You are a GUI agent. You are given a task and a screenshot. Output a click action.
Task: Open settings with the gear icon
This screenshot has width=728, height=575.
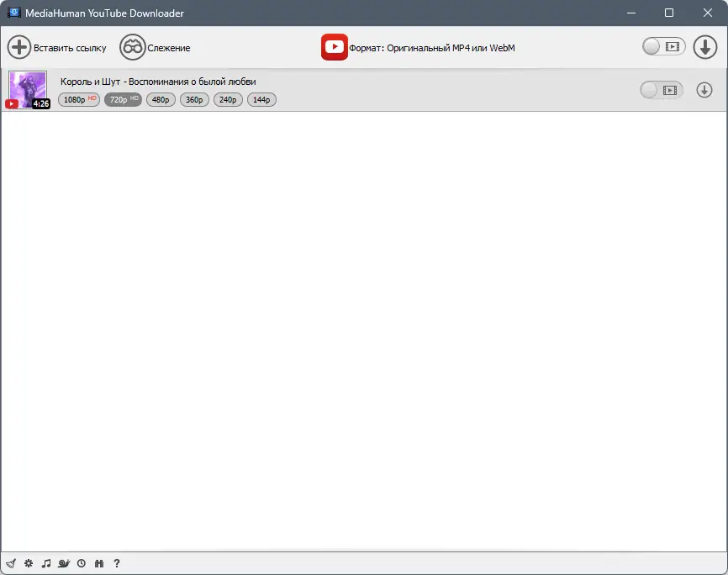(x=28, y=563)
